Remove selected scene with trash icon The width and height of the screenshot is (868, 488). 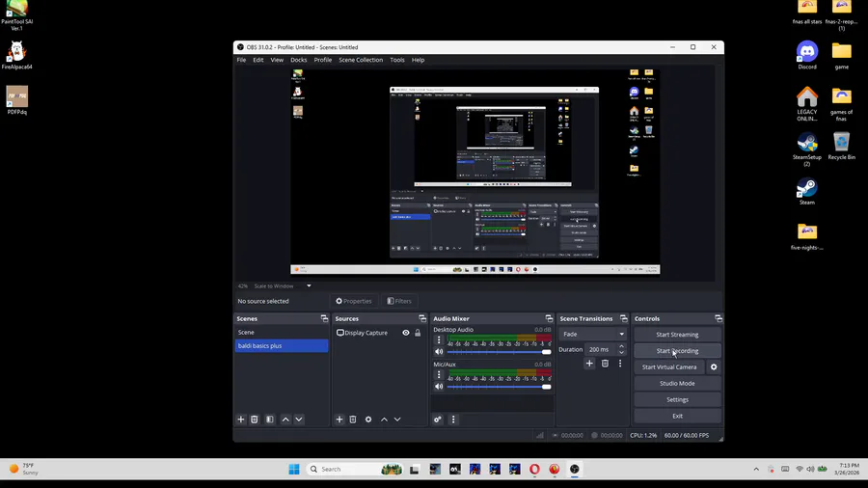(254, 420)
